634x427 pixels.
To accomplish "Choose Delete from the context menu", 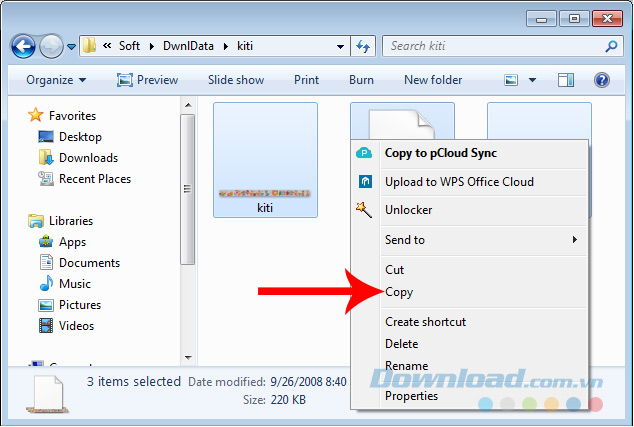I will pyautogui.click(x=469, y=344).
